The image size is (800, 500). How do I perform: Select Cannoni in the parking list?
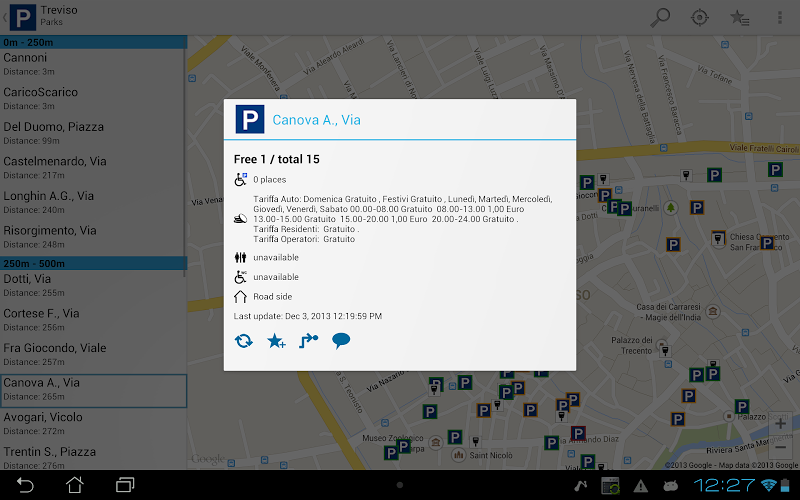pos(92,64)
